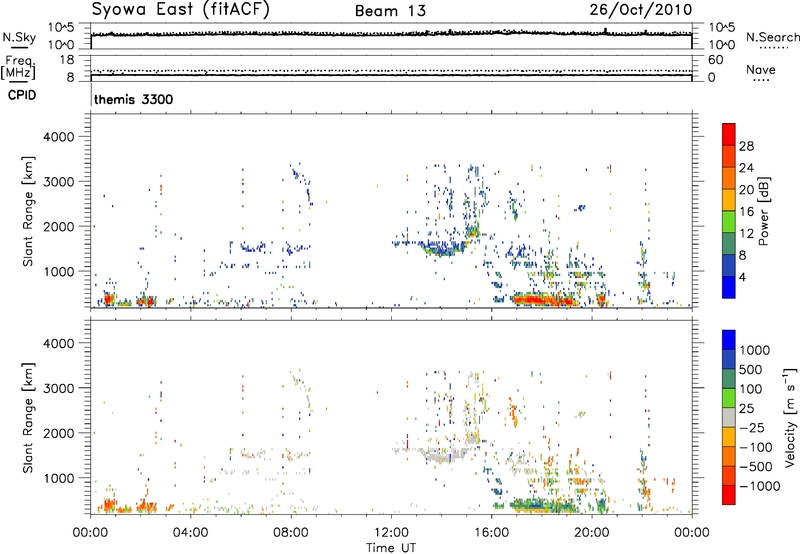Click the velocity panel 'Slant Range [km]' label
The width and height of the screenshot is (800, 554).
(28, 417)
